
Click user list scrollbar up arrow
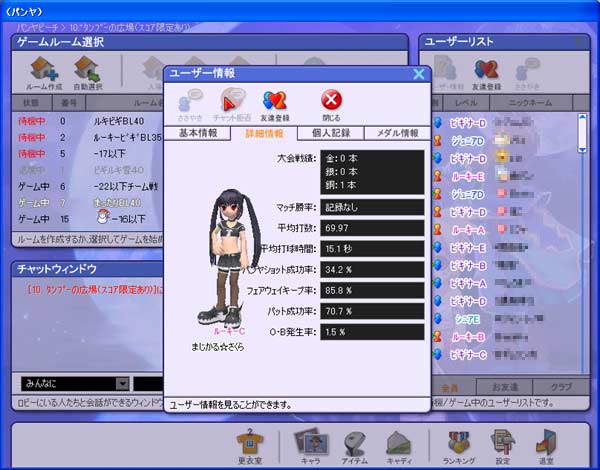tap(582, 117)
